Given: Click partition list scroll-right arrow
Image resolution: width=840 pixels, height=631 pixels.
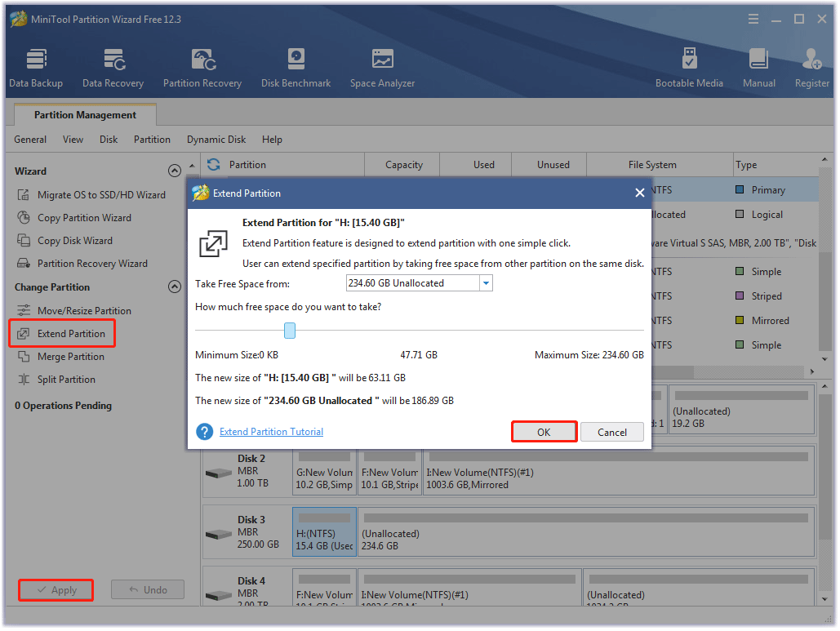Looking at the screenshot, I should pos(812,371).
